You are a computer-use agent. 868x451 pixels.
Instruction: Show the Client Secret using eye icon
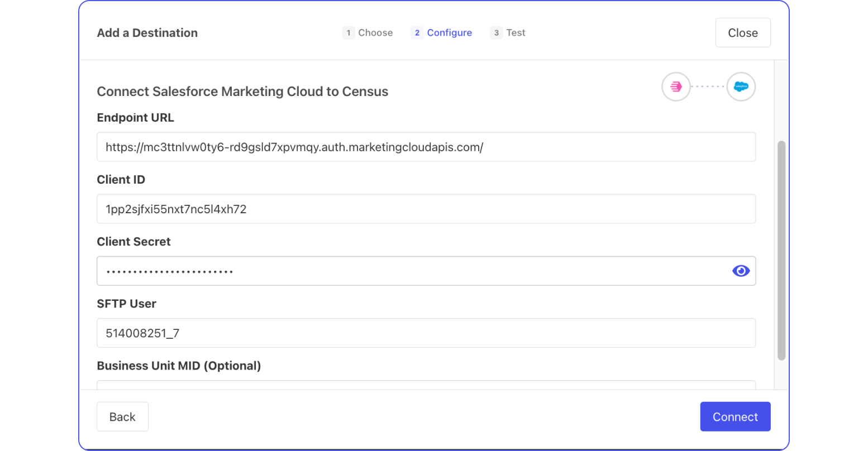click(741, 271)
